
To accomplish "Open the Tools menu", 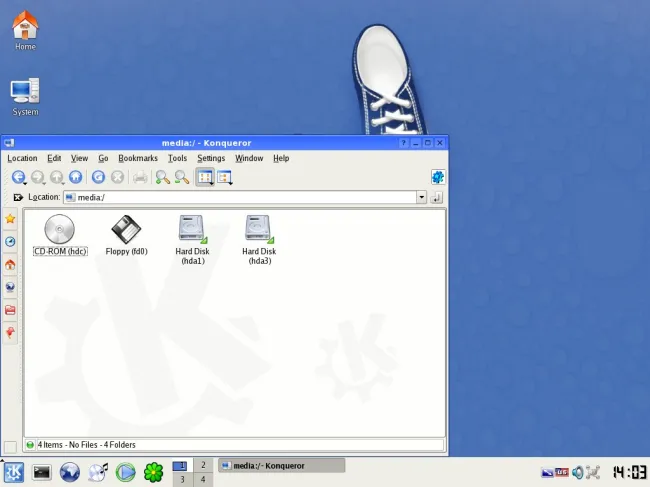I will point(177,158).
